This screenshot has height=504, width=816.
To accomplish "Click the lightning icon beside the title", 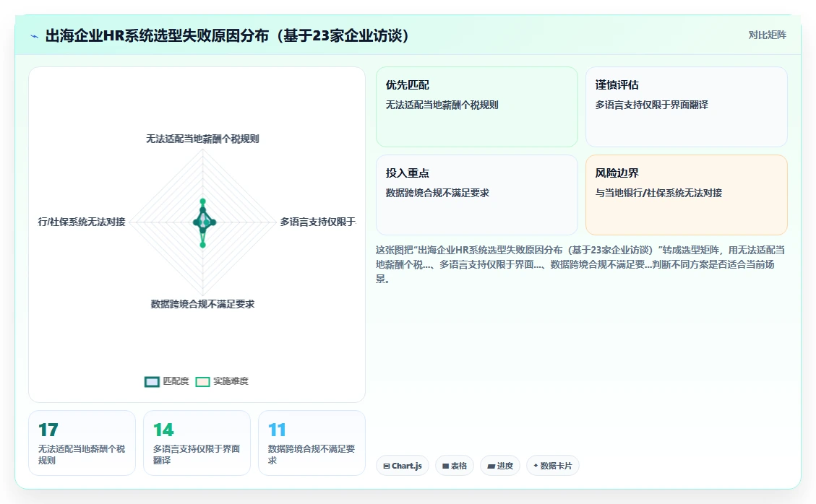I will [35, 36].
